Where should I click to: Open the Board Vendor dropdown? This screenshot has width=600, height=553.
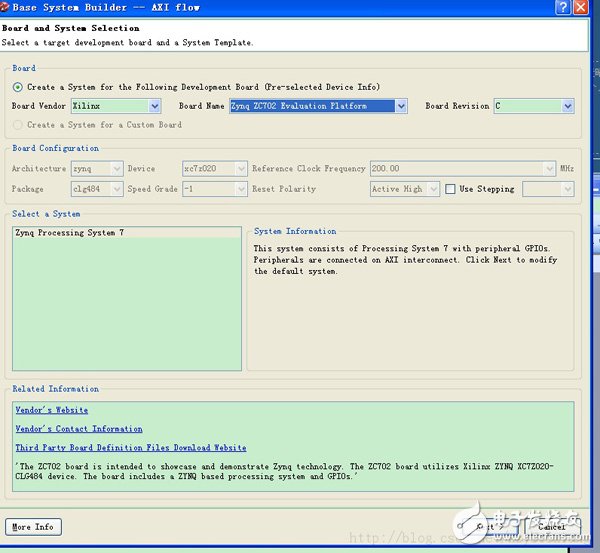(x=155, y=106)
